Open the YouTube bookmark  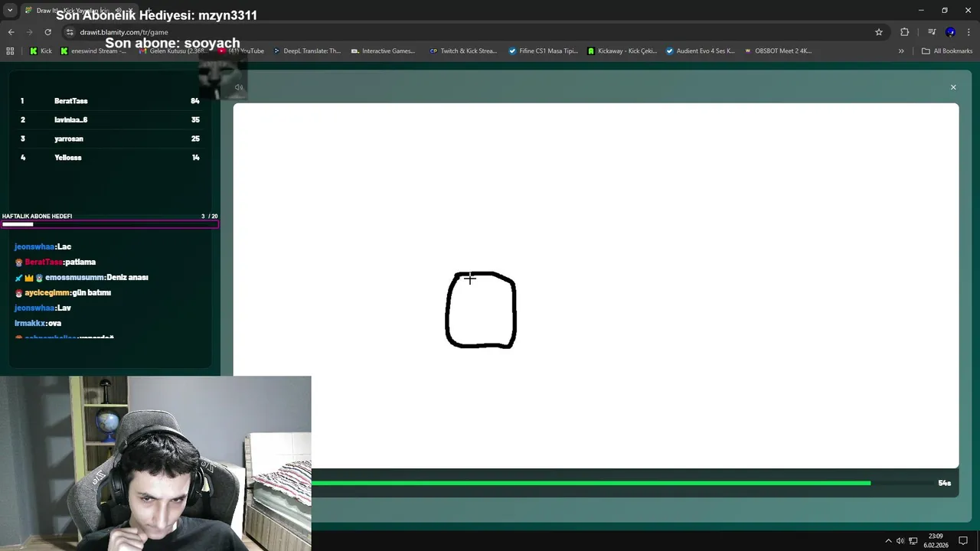pyautogui.click(x=241, y=51)
